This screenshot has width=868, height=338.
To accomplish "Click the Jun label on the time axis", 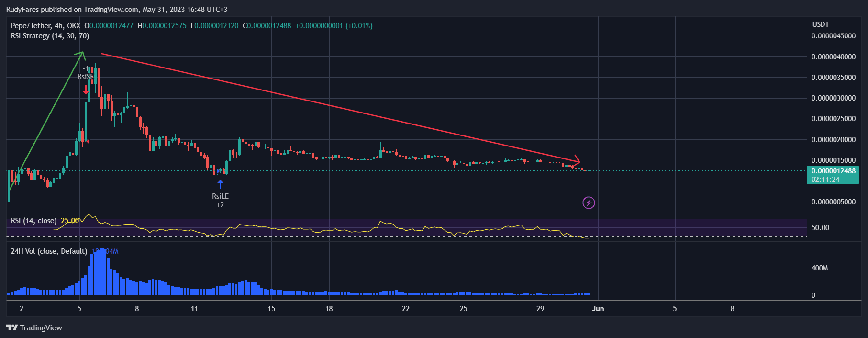I will [598, 309].
